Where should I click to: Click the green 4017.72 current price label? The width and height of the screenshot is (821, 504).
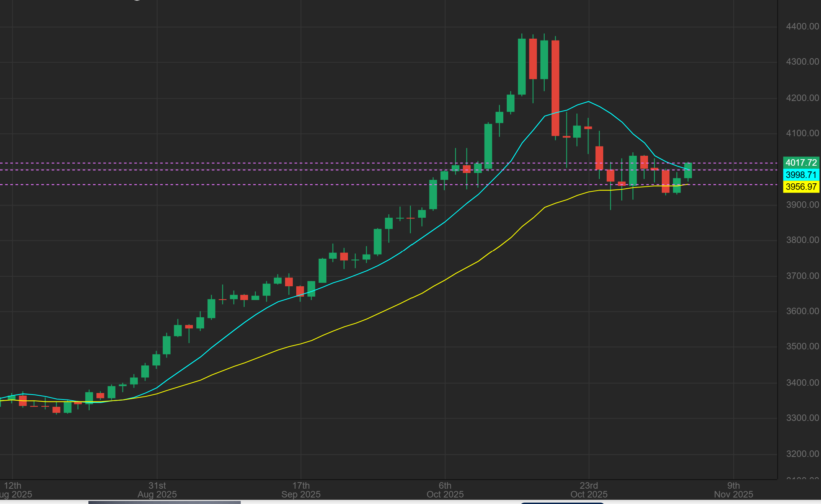pyautogui.click(x=801, y=163)
